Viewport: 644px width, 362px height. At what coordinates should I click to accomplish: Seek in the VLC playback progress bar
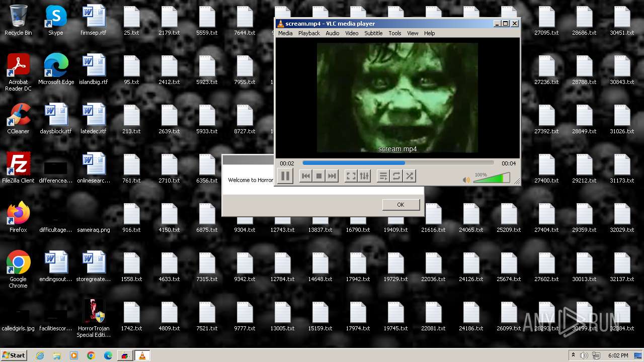[x=398, y=163]
